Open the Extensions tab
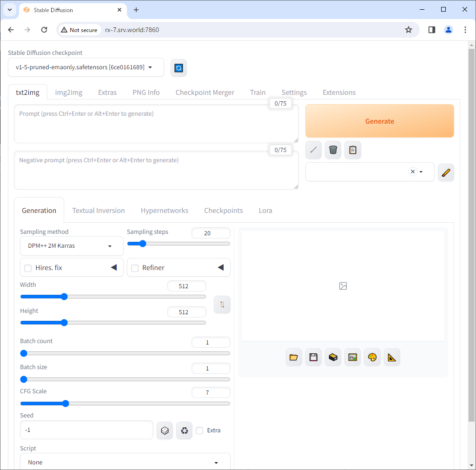This screenshot has width=476, height=470. pyautogui.click(x=339, y=93)
